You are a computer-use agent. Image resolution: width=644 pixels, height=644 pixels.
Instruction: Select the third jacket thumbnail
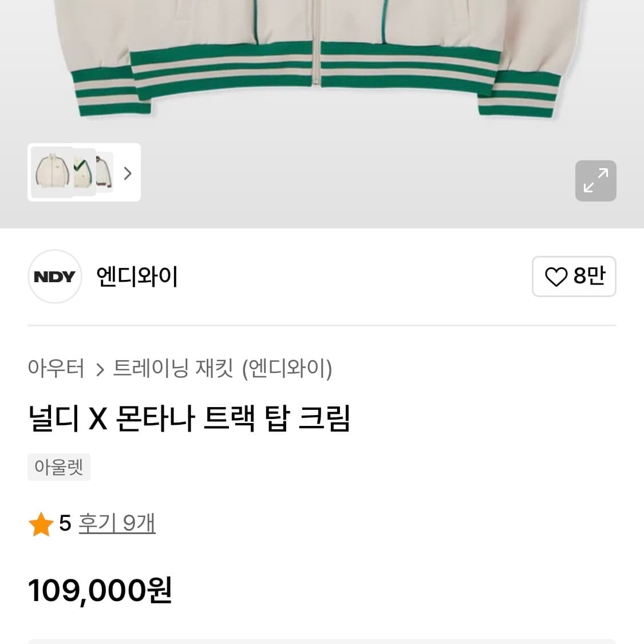(x=105, y=172)
